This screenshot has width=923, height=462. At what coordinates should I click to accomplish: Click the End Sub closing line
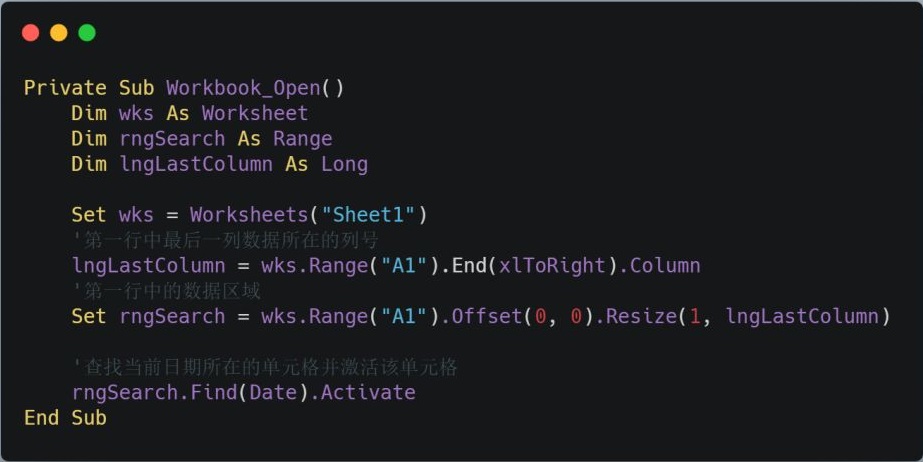click(65, 418)
